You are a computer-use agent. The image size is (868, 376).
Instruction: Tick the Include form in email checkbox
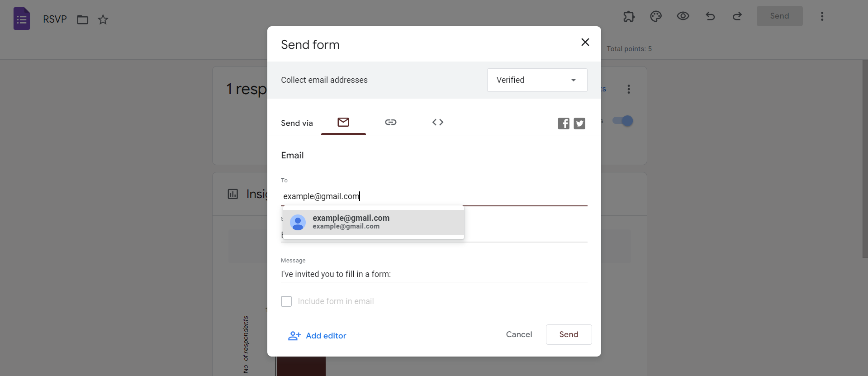tap(286, 301)
